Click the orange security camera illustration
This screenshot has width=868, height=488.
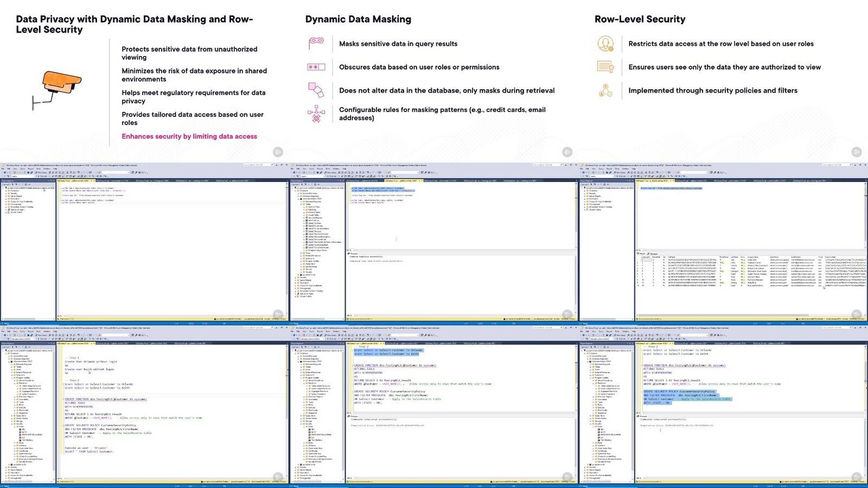pyautogui.click(x=58, y=90)
